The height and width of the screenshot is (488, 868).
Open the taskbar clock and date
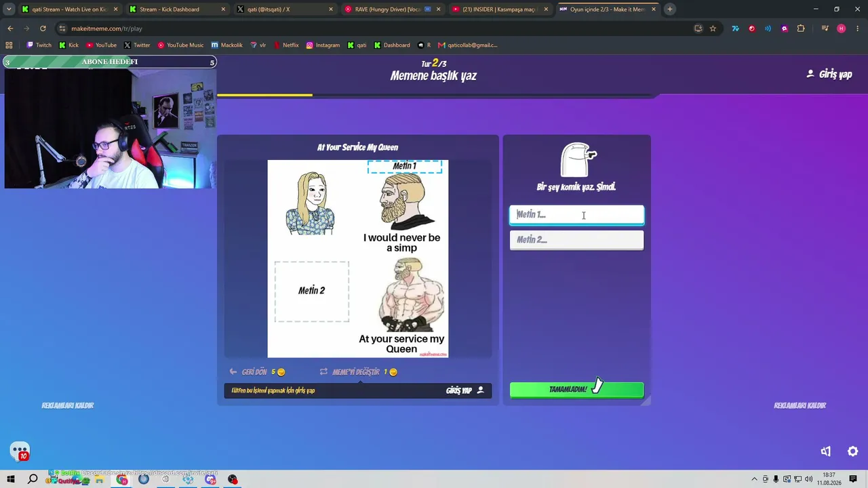tap(829, 479)
